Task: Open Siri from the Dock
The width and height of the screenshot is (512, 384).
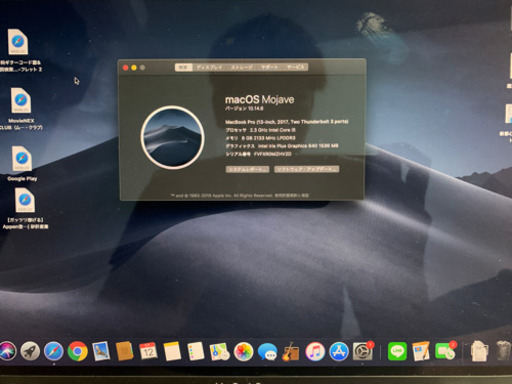Action: [7, 351]
